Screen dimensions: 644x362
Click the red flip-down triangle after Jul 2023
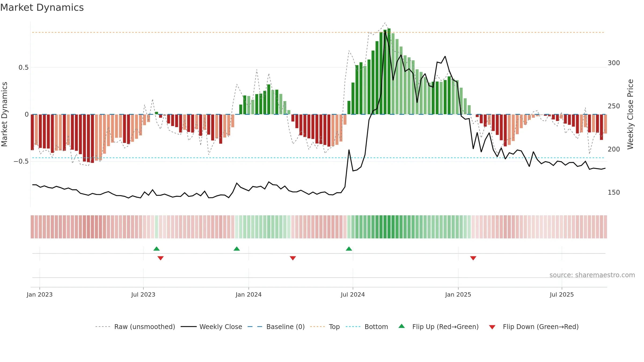pos(160,258)
